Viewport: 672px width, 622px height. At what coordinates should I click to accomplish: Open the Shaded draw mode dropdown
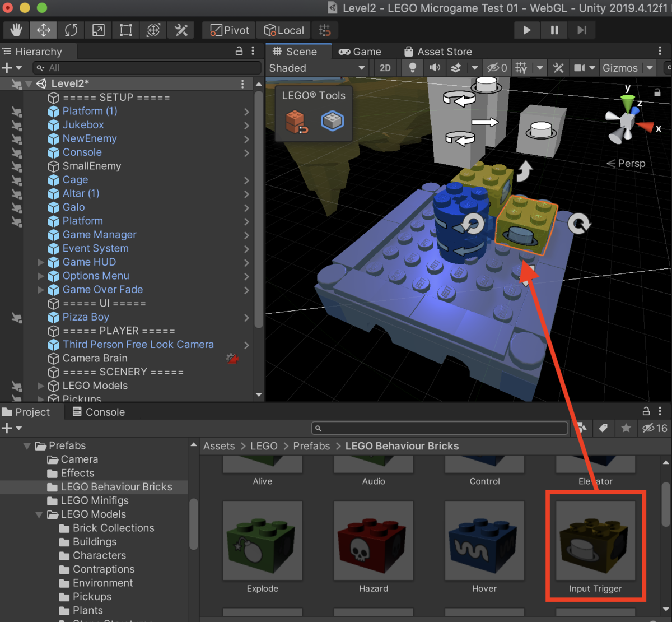click(x=317, y=68)
